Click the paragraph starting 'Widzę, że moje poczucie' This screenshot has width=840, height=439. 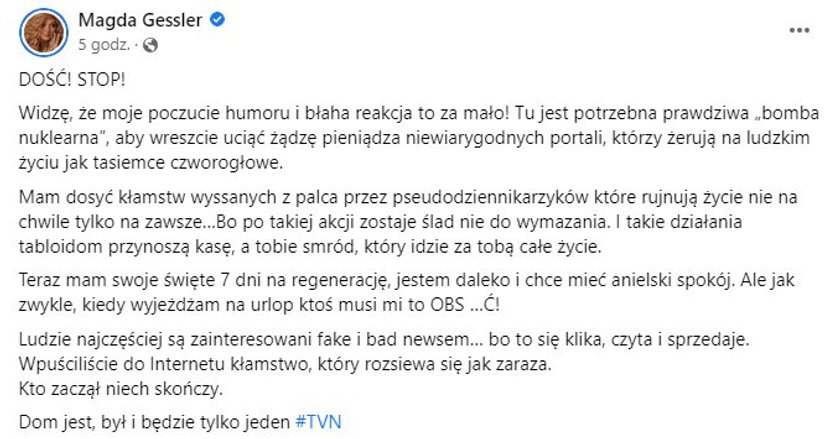[x=419, y=138]
